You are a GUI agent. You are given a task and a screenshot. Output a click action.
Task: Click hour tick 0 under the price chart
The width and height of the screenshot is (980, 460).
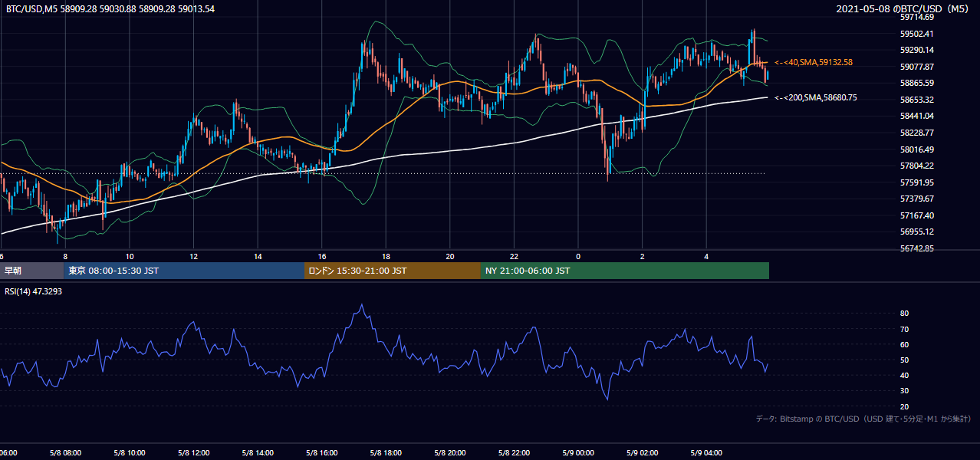click(x=578, y=256)
